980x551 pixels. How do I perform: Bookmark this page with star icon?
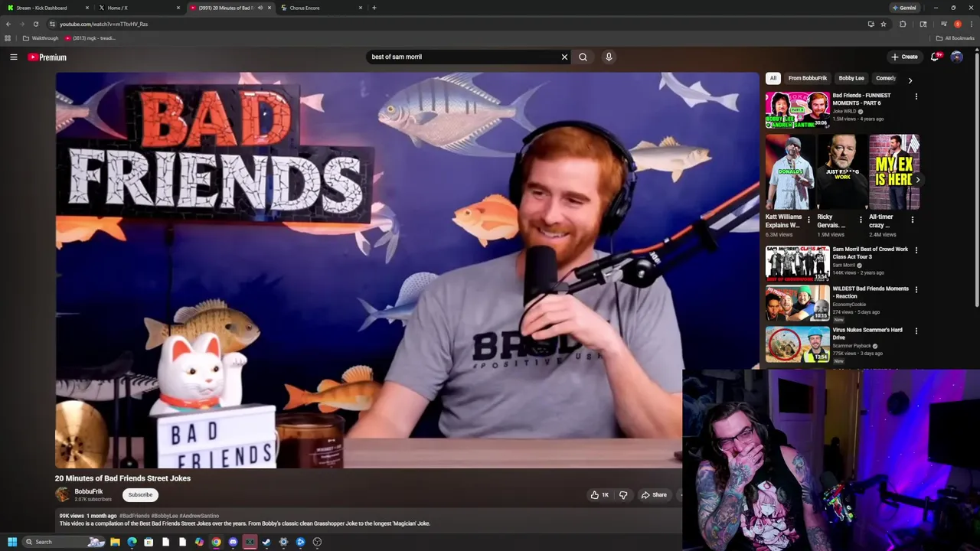pyautogui.click(x=884, y=24)
